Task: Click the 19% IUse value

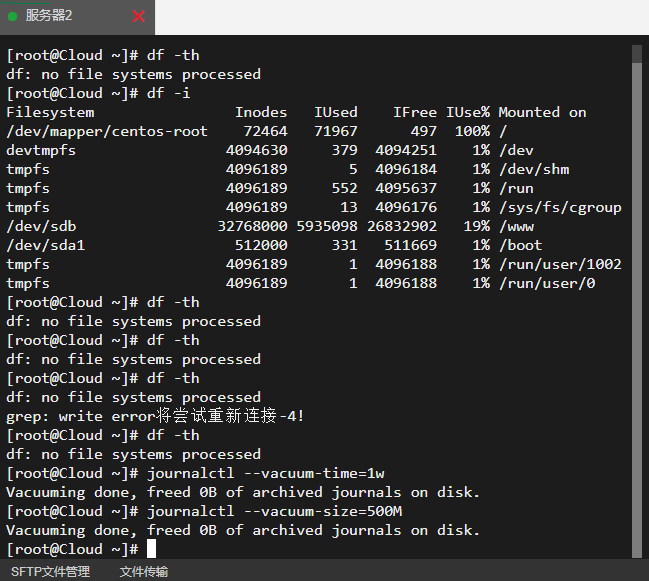Action: pyautogui.click(x=477, y=226)
